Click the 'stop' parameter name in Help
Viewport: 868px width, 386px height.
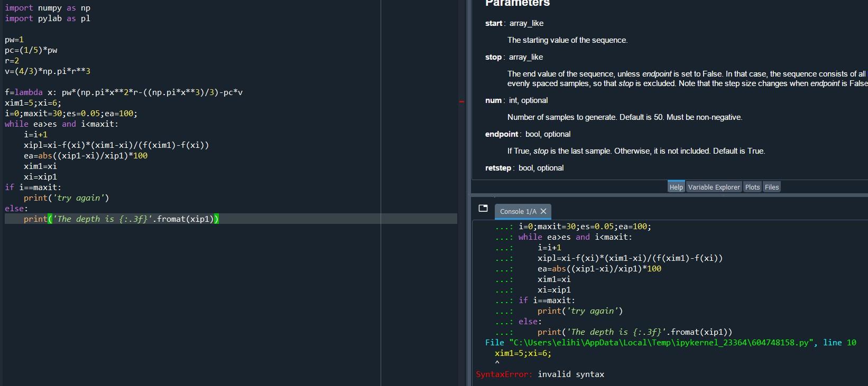click(x=493, y=57)
